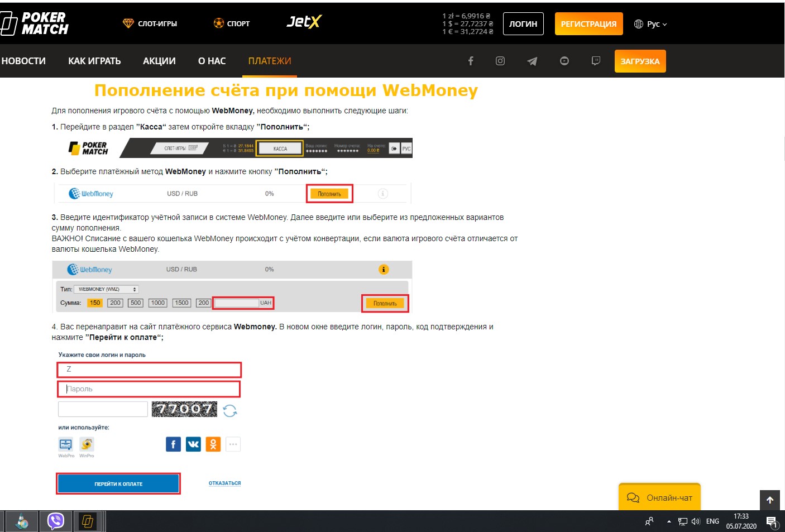This screenshot has height=532, width=785.
Task: Click the scroll-to-top arrow button
Action: coord(770,500)
